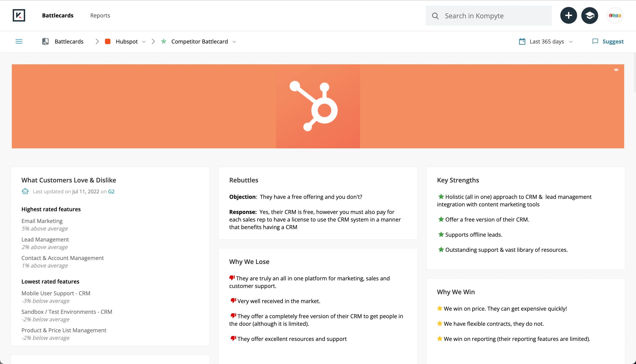Click the robot icon near Last updated

click(x=25, y=191)
